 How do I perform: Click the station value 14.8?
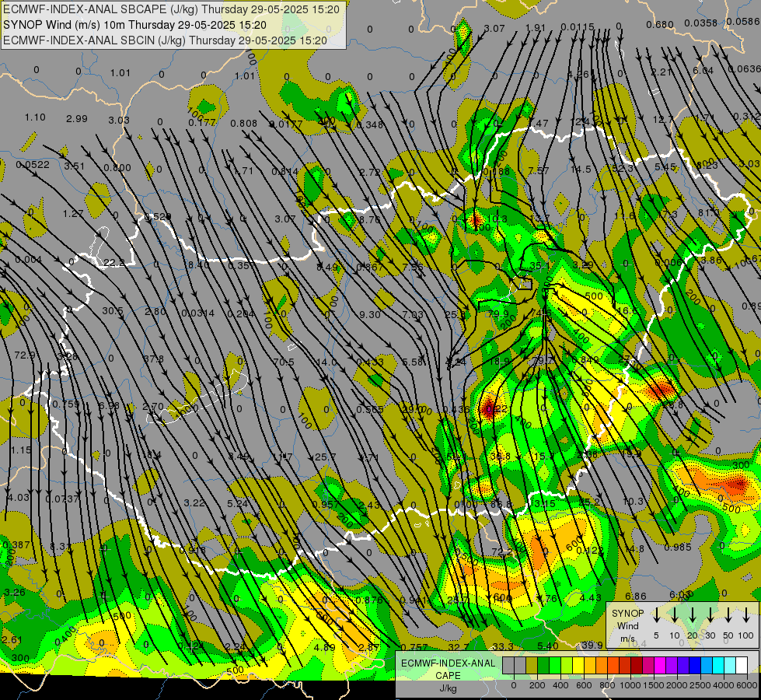coord(635,549)
